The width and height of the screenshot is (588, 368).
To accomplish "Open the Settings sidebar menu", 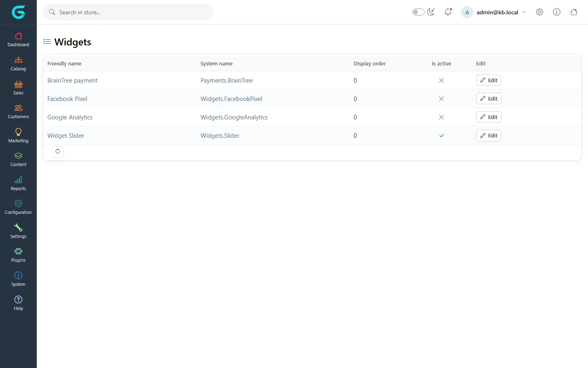I will 18,231.
